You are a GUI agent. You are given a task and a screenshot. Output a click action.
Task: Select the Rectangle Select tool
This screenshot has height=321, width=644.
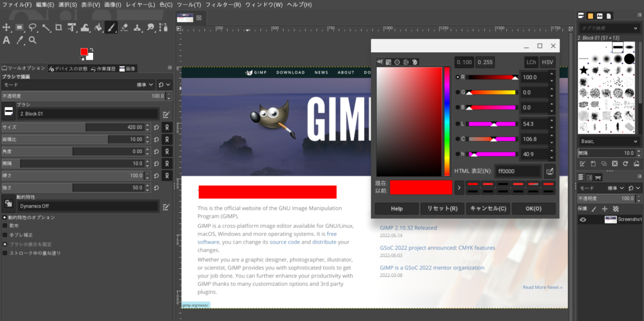point(19,28)
